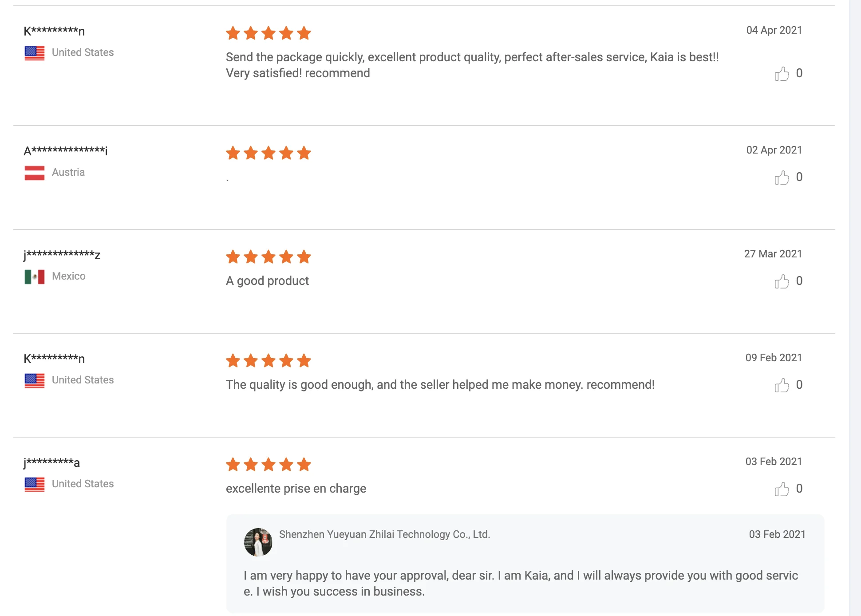Viewport: 861px width, 616px height.
Task: Click thumbs-up on the Austria review
Action: pos(782,178)
